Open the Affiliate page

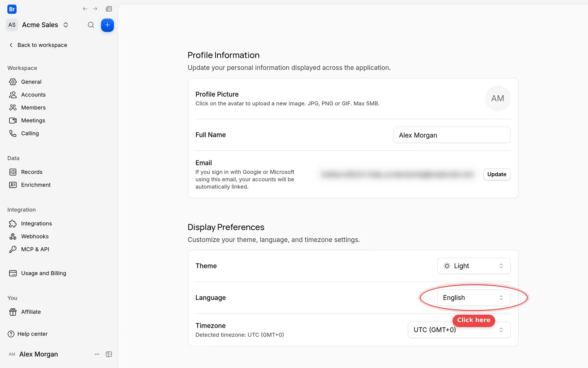point(31,312)
